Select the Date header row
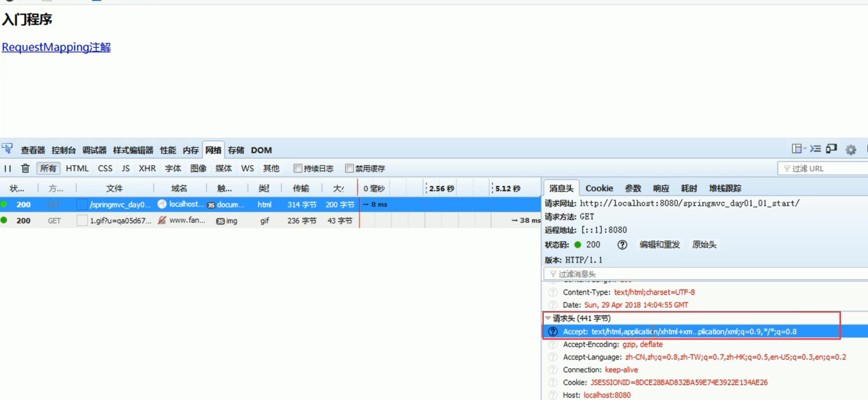 point(705,305)
